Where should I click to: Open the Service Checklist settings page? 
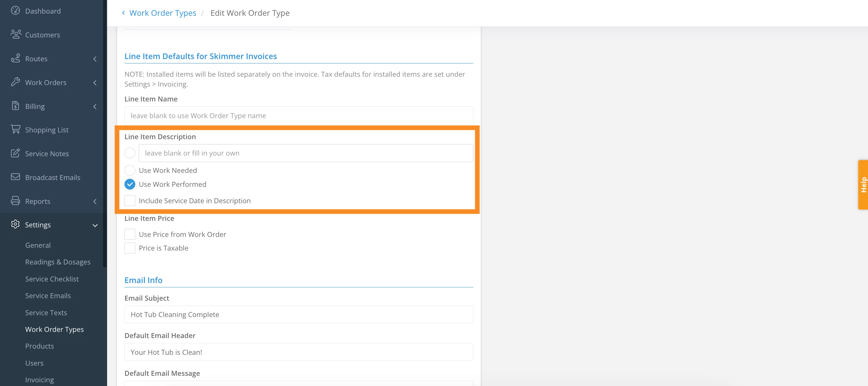point(52,279)
